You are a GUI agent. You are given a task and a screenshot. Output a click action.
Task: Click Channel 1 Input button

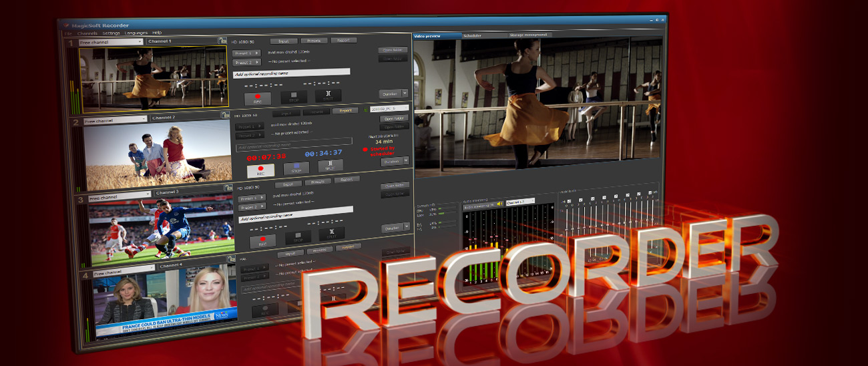point(284,41)
